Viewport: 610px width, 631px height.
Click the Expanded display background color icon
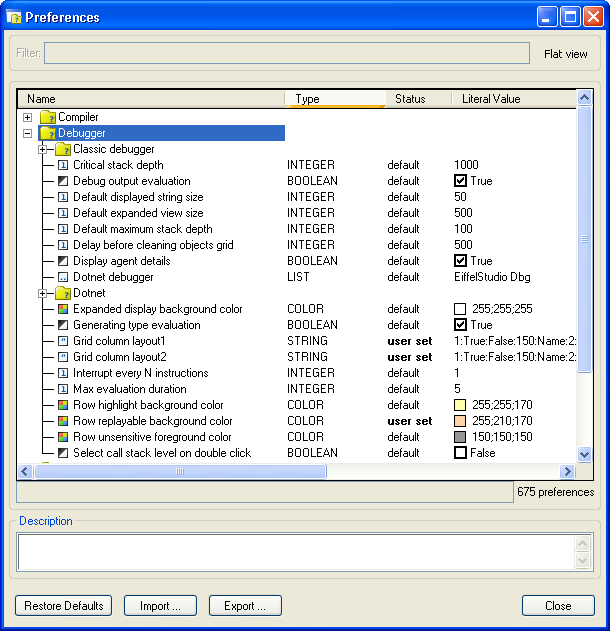(x=63, y=309)
